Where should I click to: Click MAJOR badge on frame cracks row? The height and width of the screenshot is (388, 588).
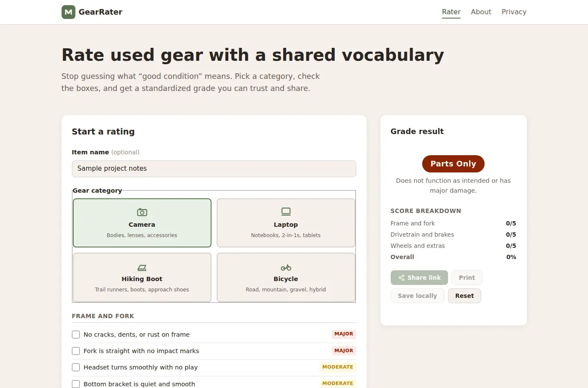coord(344,334)
